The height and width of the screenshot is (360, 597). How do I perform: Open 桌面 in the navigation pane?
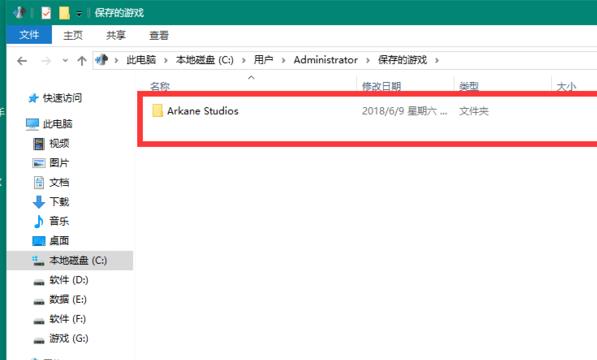(59, 241)
